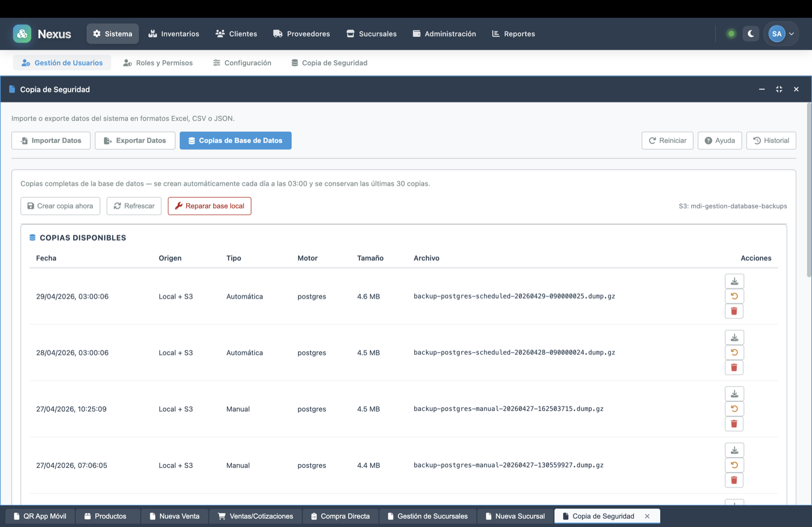812x527 pixels.
Task: Switch to Roles y Permisos tab
Action: coord(158,63)
